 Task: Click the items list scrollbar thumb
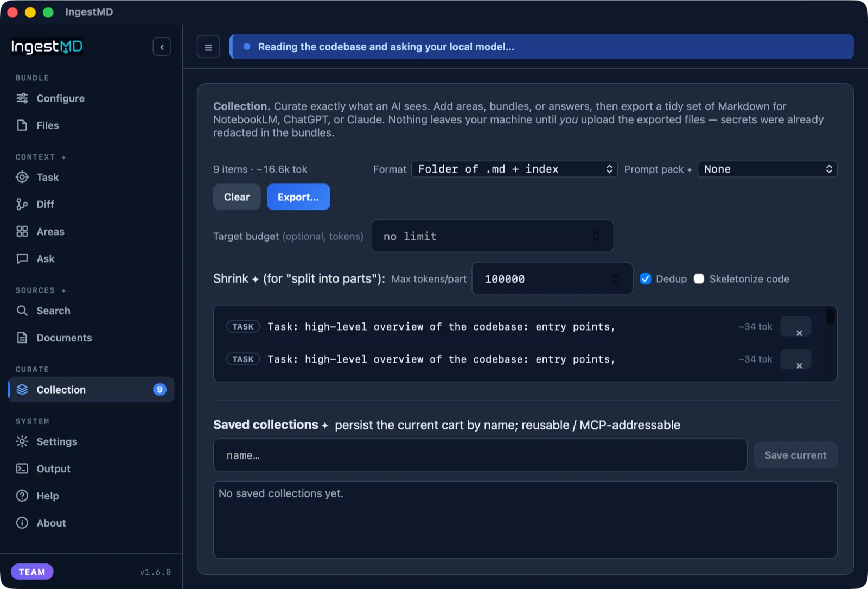click(x=830, y=316)
